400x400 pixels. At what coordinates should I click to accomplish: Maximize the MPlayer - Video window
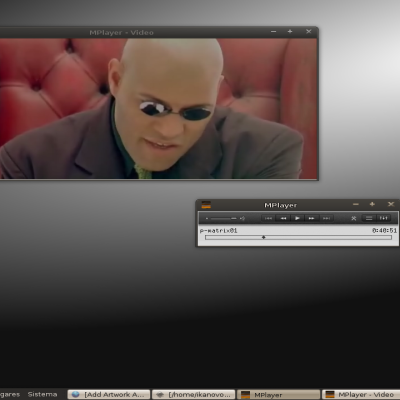[290, 31]
